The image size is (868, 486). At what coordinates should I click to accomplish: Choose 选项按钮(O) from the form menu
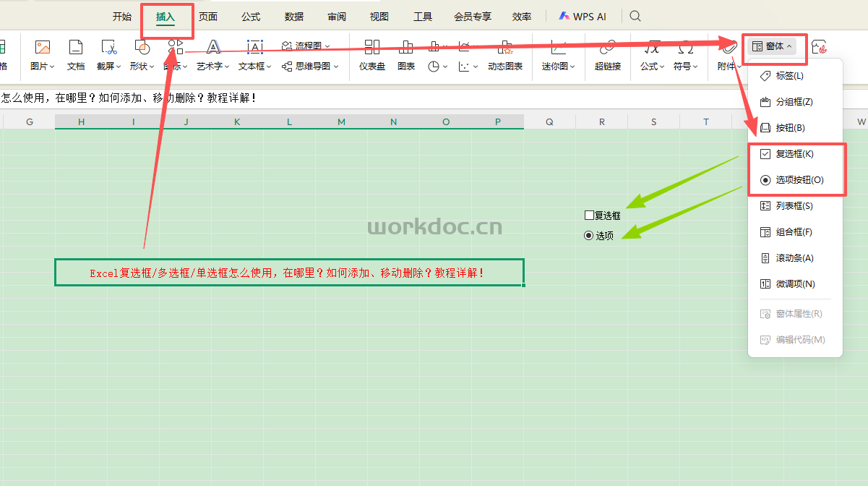pos(795,180)
